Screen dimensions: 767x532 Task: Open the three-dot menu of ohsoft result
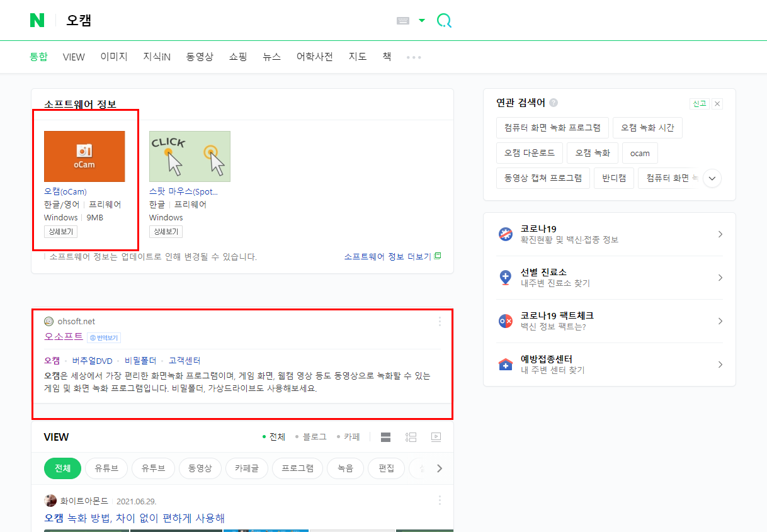point(440,322)
